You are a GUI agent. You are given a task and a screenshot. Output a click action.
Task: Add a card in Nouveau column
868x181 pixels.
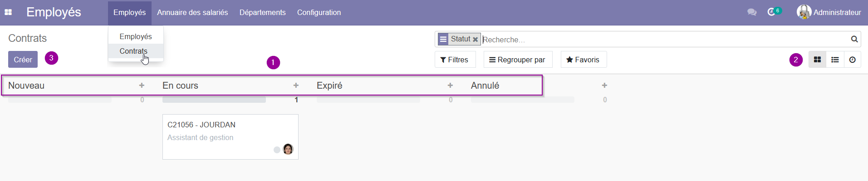pyautogui.click(x=142, y=85)
